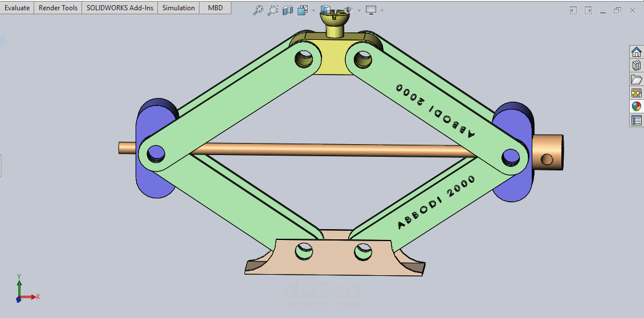Expand the View Orientation dropdown arrow
644x318 pixels.
point(314,10)
